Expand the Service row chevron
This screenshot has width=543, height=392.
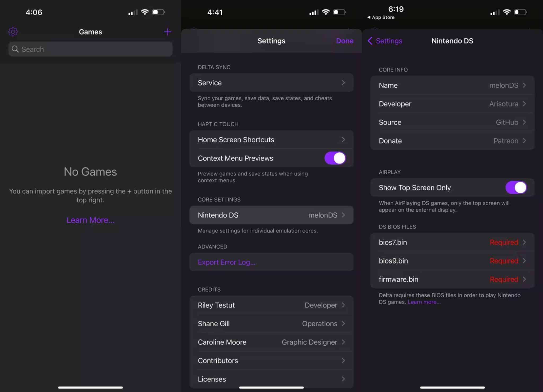pyautogui.click(x=343, y=83)
